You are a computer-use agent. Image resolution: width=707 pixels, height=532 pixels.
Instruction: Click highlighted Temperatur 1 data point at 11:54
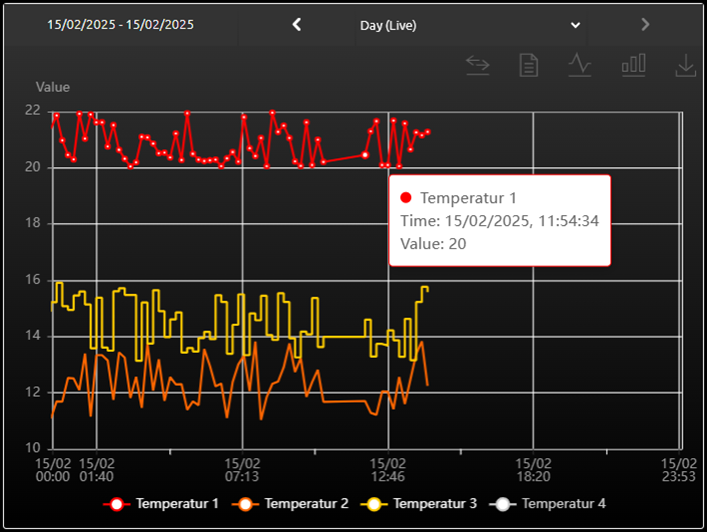[365, 155]
